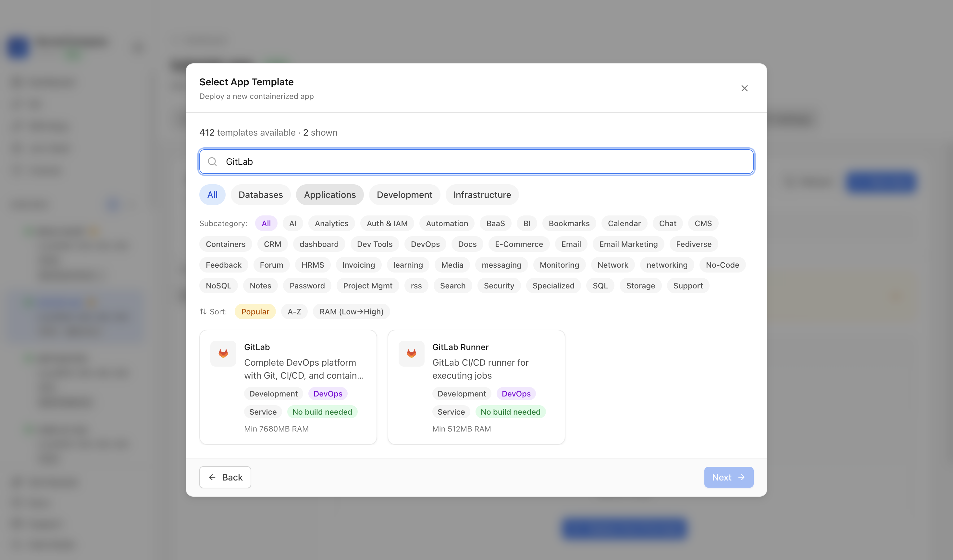Filter by Project Mgmt subcategory
953x560 pixels.
(367, 286)
